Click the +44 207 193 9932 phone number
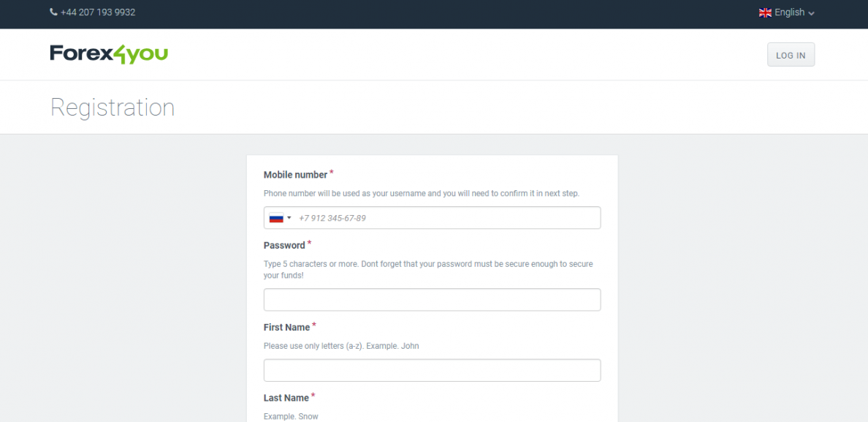 pos(98,12)
